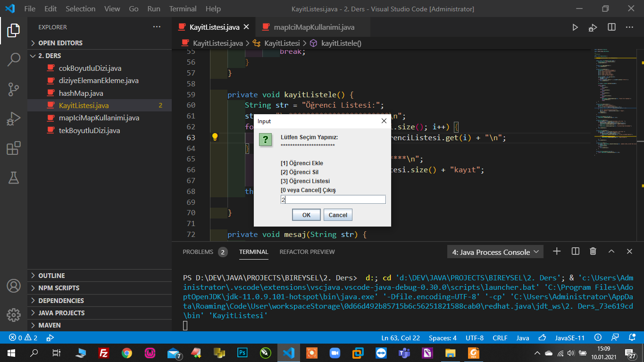Expand the OUTLINE section
Image resolution: width=644 pixels, height=362 pixels.
[51, 276]
